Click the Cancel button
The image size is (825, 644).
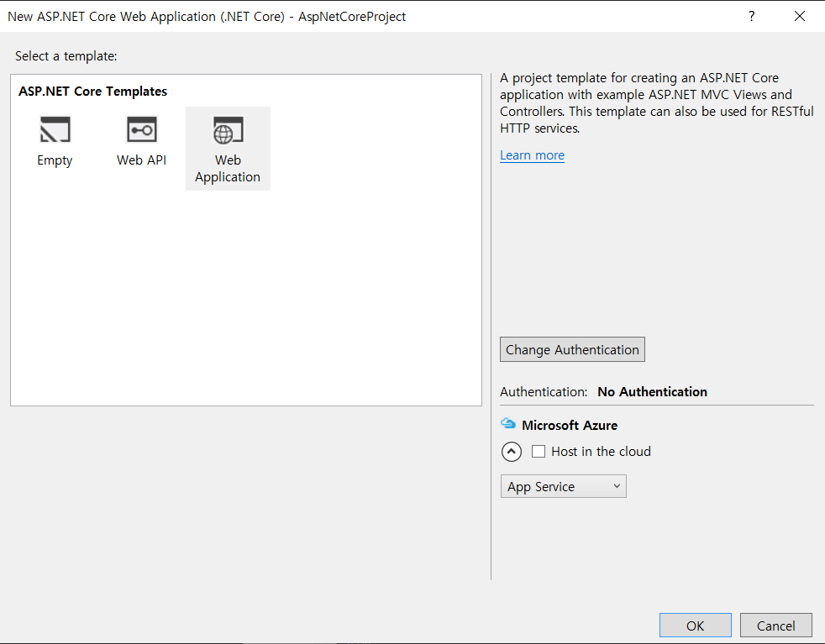tap(775, 625)
